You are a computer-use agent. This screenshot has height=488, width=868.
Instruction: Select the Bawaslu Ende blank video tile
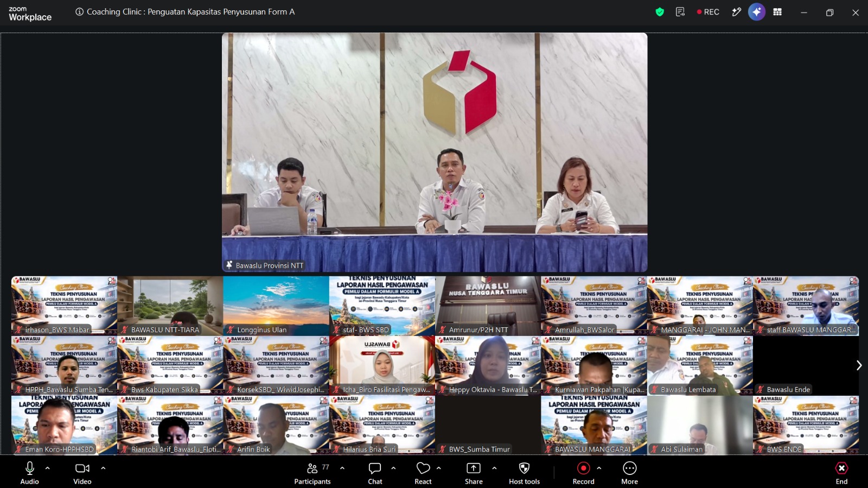coord(806,365)
